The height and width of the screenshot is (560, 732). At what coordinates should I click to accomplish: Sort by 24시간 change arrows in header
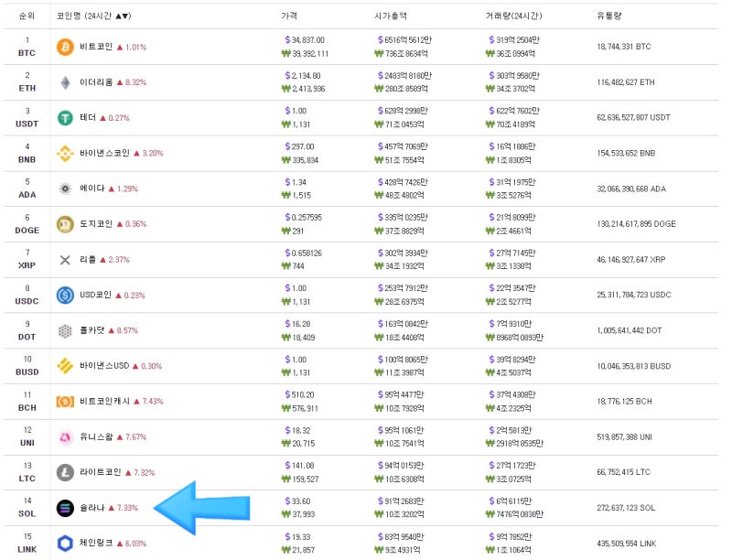[124, 16]
